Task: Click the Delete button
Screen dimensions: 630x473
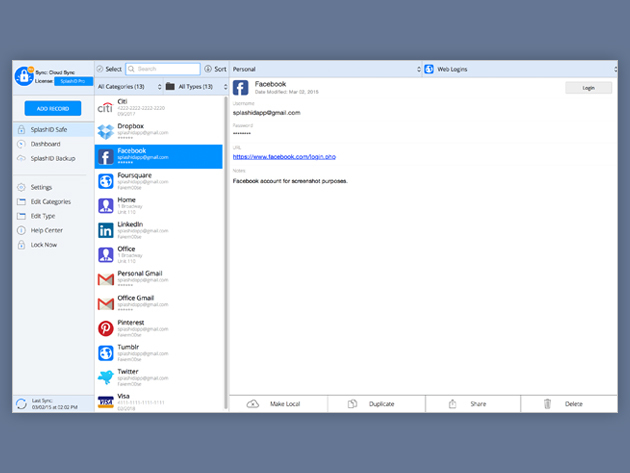Action: [x=569, y=404]
